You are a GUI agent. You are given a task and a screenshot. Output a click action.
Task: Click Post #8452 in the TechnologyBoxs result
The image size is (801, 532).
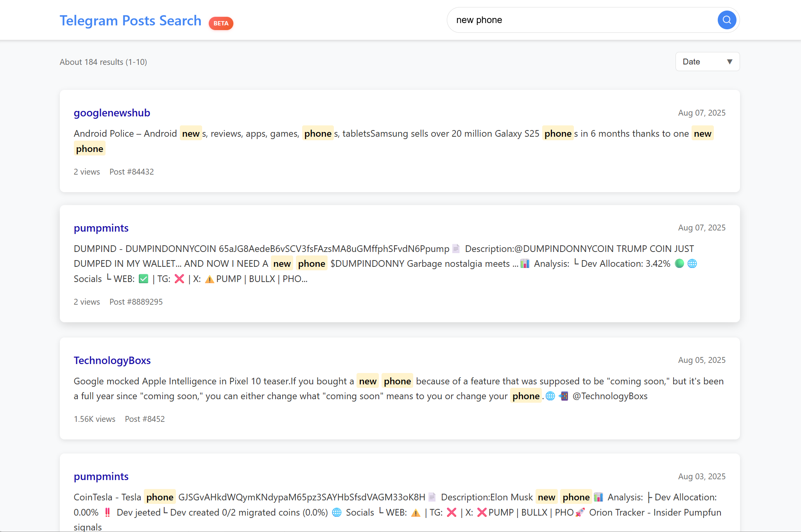145,419
